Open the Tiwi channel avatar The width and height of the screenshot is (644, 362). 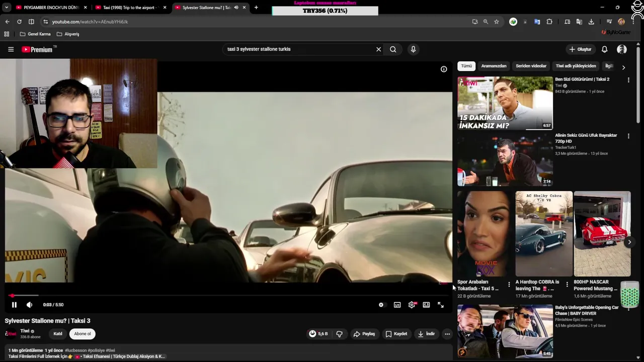point(11,334)
